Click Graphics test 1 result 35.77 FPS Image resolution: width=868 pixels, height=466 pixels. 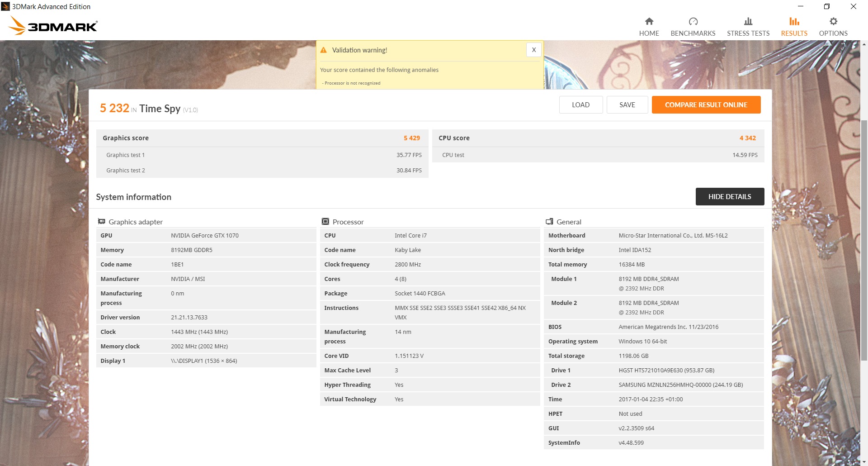[409, 155]
